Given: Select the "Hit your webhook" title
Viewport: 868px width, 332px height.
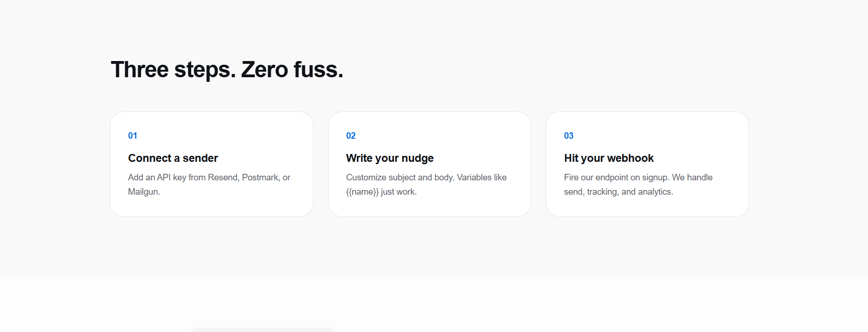Looking at the screenshot, I should point(609,158).
